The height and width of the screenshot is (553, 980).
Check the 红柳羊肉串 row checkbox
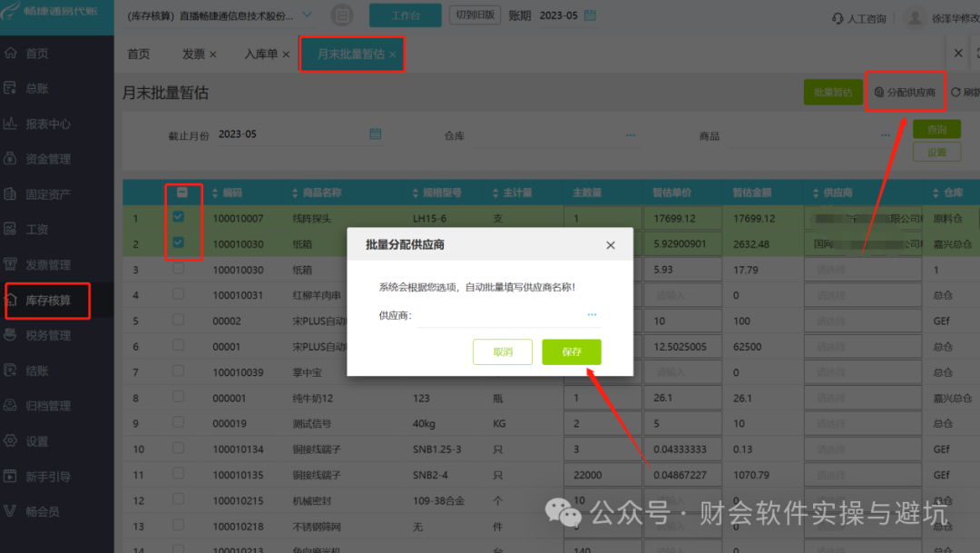pyautogui.click(x=178, y=294)
